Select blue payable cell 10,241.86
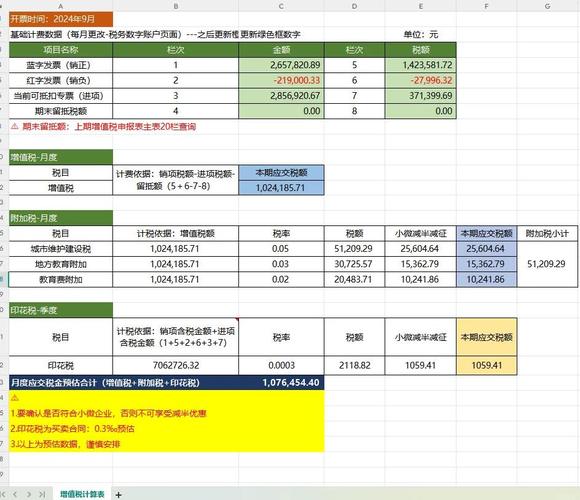 486,280
